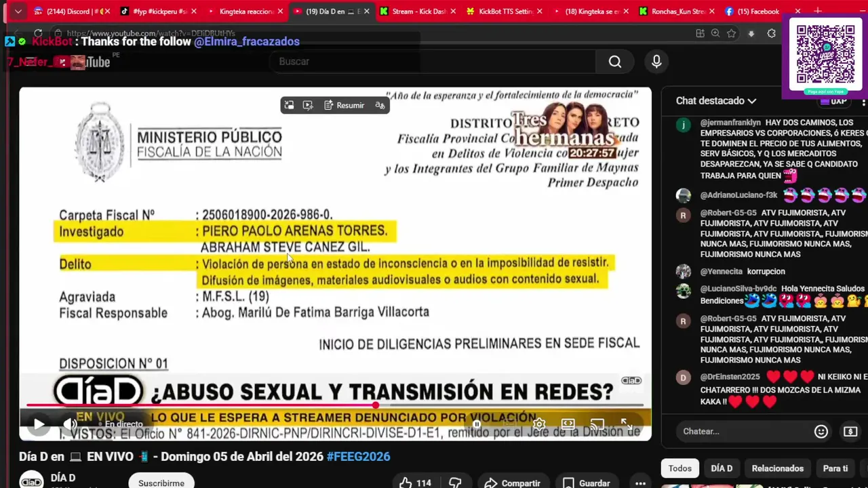The height and width of the screenshot is (488, 868).
Task: Open the emoji picker in chat
Action: point(821,431)
